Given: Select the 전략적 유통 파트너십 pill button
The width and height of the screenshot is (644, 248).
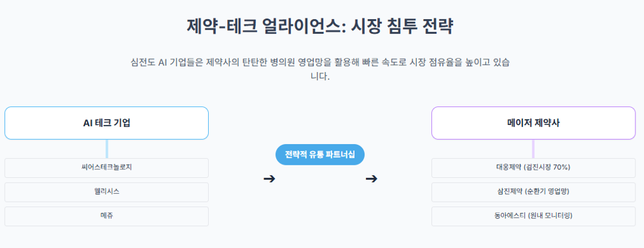Looking at the screenshot, I should coord(320,155).
